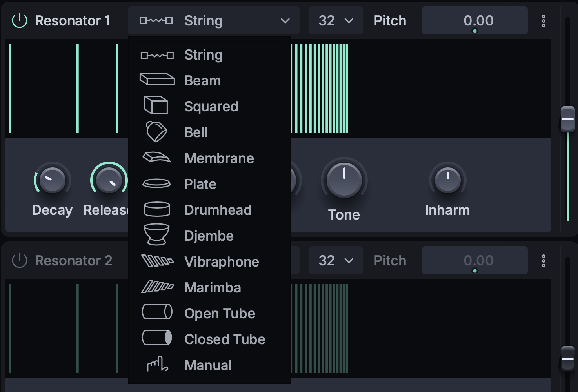The width and height of the screenshot is (578, 392).
Task: Click the Tone label text
Action: pyautogui.click(x=344, y=215)
